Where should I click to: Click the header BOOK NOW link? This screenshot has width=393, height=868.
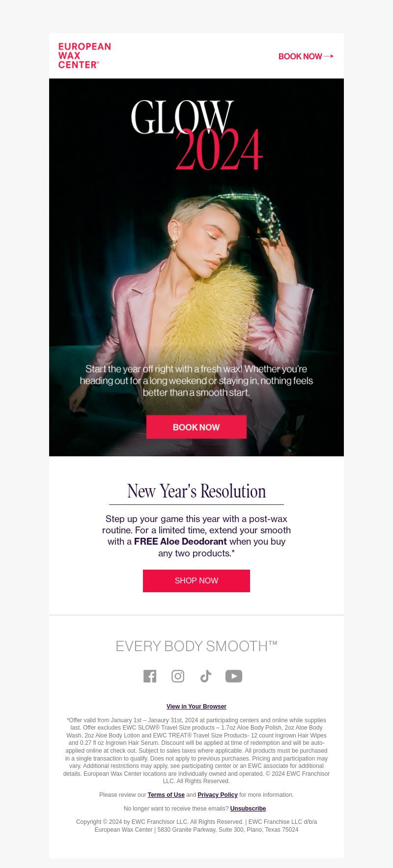pos(300,56)
